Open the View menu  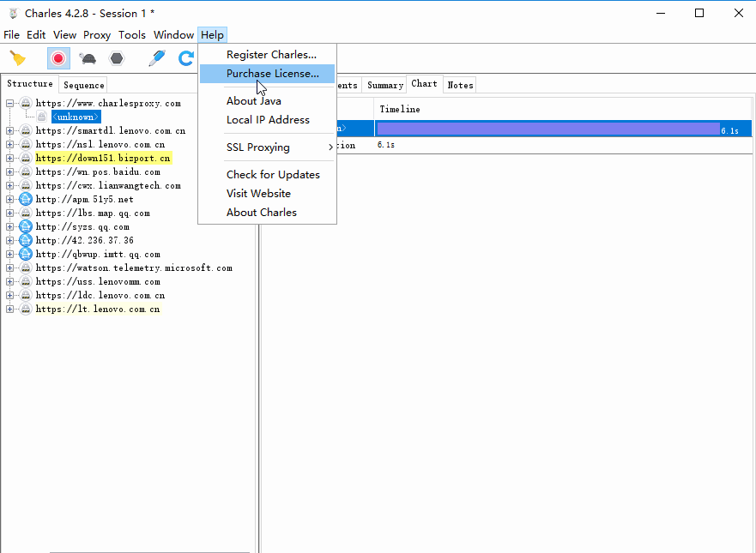(64, 34)
